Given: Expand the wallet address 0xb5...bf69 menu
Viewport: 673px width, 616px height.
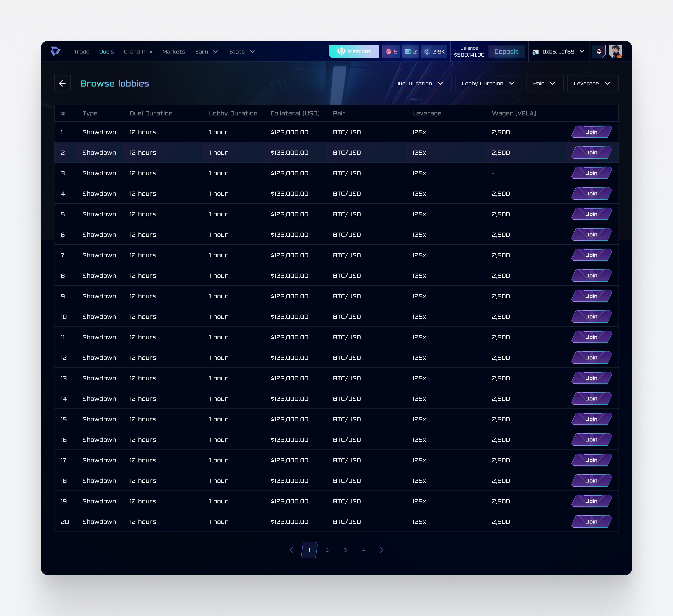Looking at the screenshot, I should point(559,52).
